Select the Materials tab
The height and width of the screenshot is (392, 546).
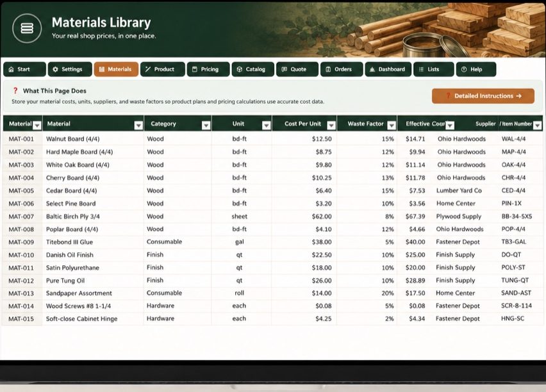tap(116, 69)
